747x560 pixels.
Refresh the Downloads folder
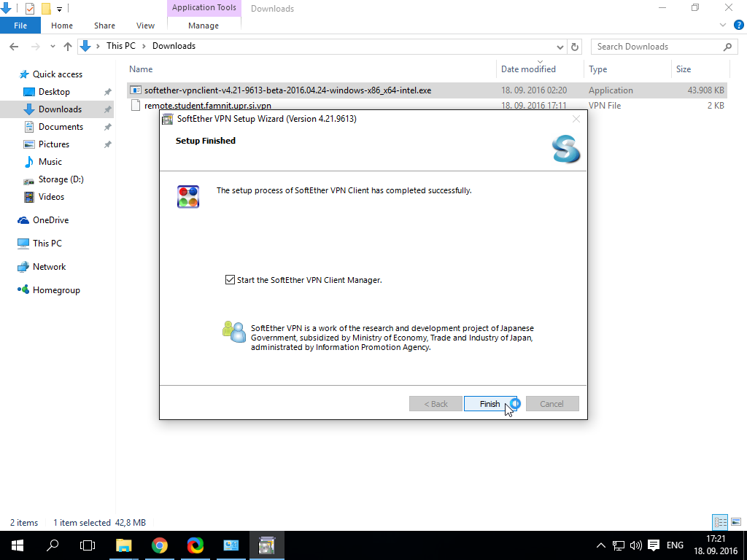pos(575,47)
